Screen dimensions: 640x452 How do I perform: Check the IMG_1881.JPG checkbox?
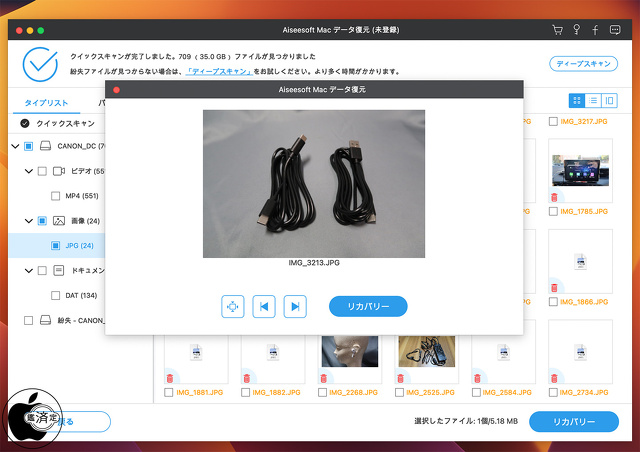(x=168, y=392)
